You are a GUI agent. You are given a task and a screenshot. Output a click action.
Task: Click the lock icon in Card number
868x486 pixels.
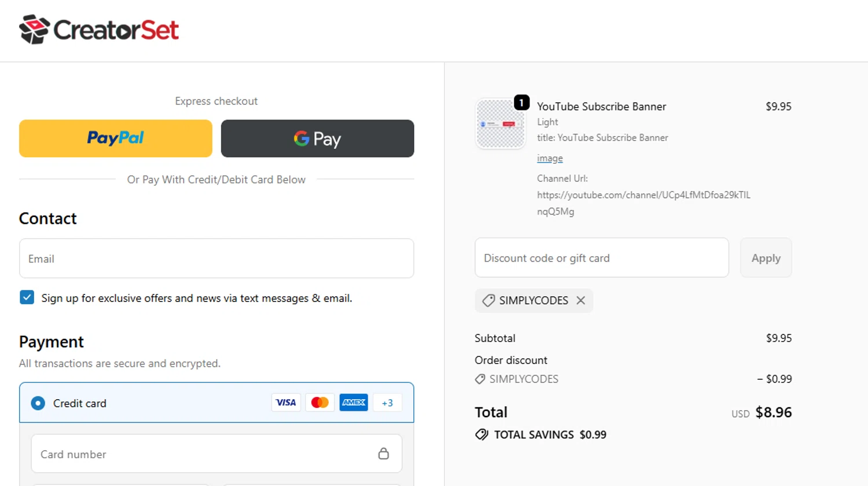384,454
